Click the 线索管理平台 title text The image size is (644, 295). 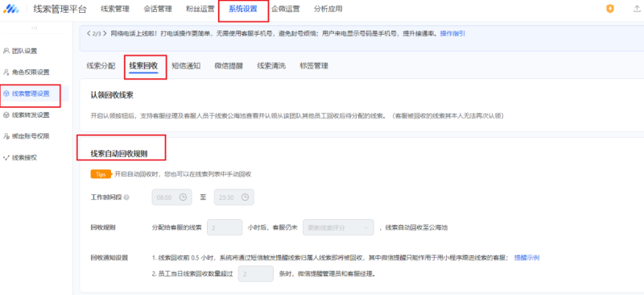pos(60,9)
